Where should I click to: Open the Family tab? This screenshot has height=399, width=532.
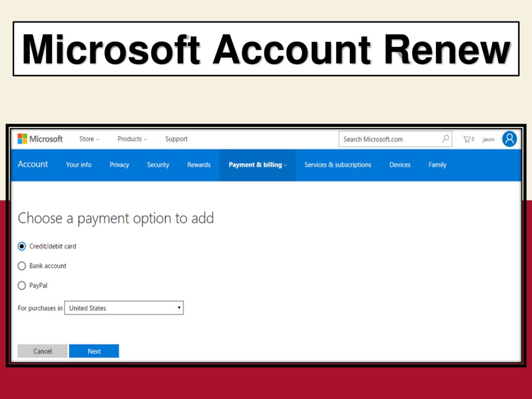(x=437, y=165)
